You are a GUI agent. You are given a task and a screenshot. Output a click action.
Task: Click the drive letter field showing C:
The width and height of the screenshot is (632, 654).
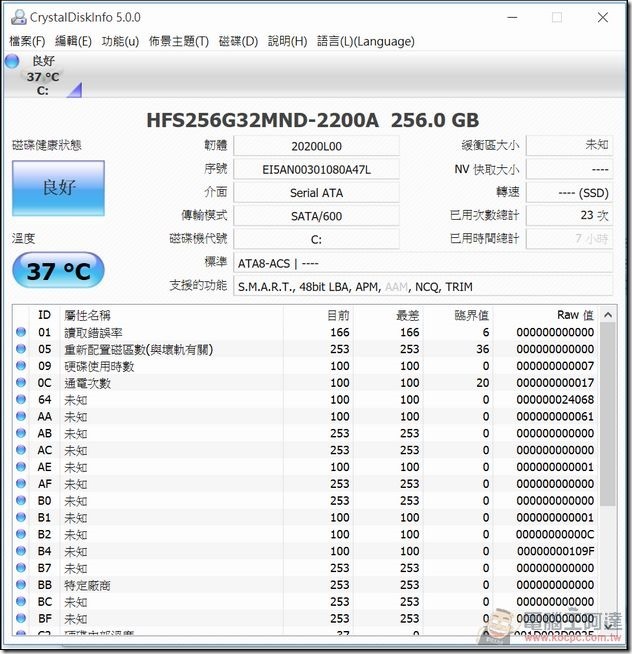click(x=316, y=239)
